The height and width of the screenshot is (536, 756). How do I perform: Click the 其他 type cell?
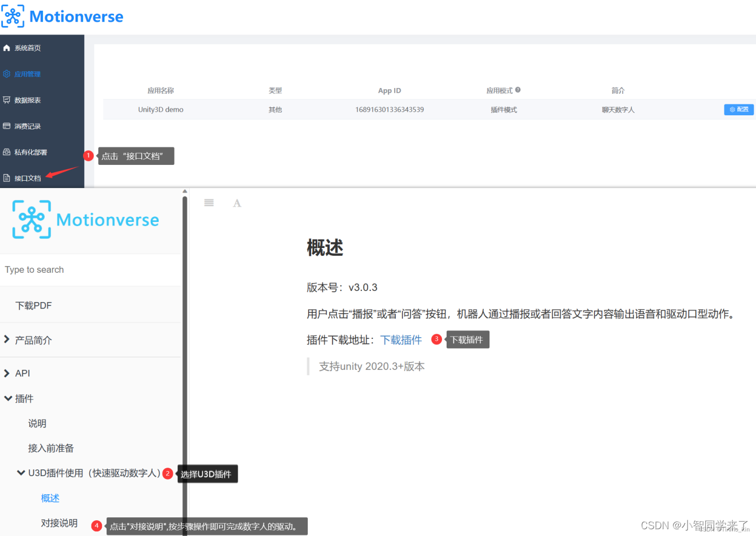(x=276, y=110)
